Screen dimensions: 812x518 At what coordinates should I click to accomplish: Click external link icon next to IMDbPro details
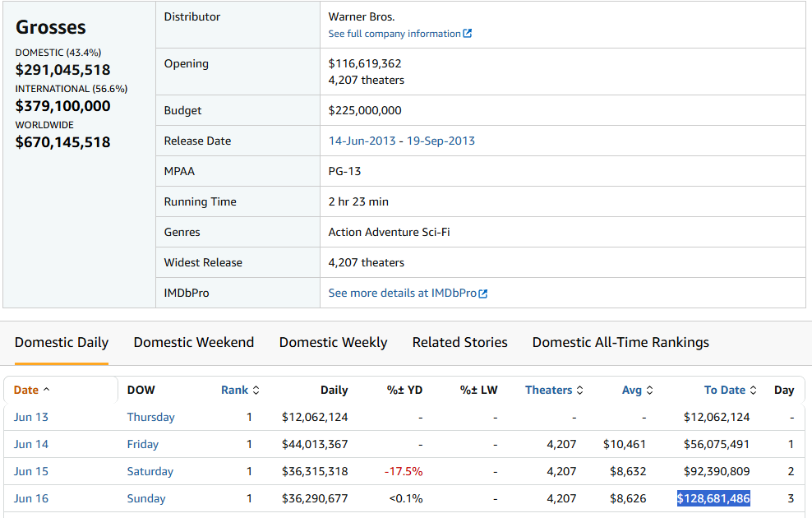click(483, 294)
